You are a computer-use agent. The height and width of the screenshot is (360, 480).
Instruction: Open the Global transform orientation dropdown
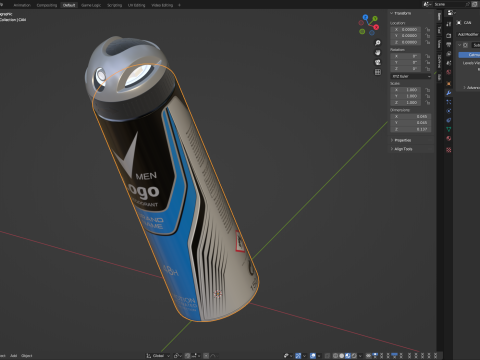[158, 356]
